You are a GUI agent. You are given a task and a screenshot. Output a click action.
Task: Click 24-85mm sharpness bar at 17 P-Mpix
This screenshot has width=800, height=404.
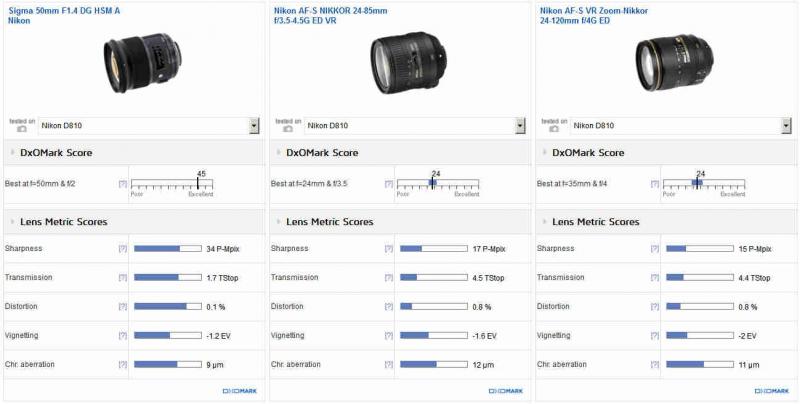pyautogui.click(x=434, y=248)
